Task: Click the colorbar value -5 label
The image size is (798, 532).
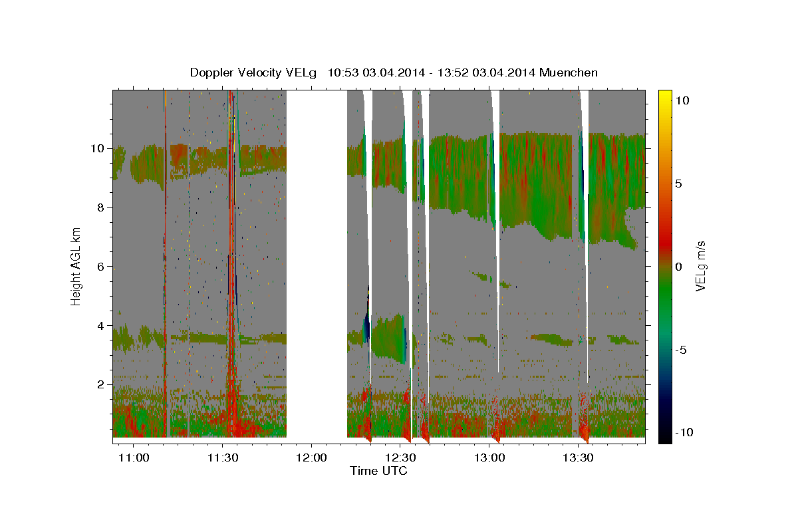Action: point(681,350)
